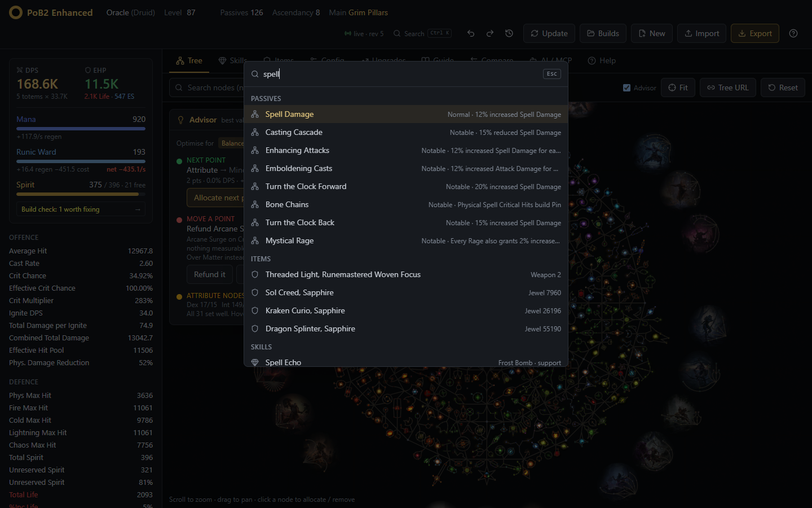Close the search palette with Esc button
812x508 pixels.
pyautogui.click(x=552, y=74)
